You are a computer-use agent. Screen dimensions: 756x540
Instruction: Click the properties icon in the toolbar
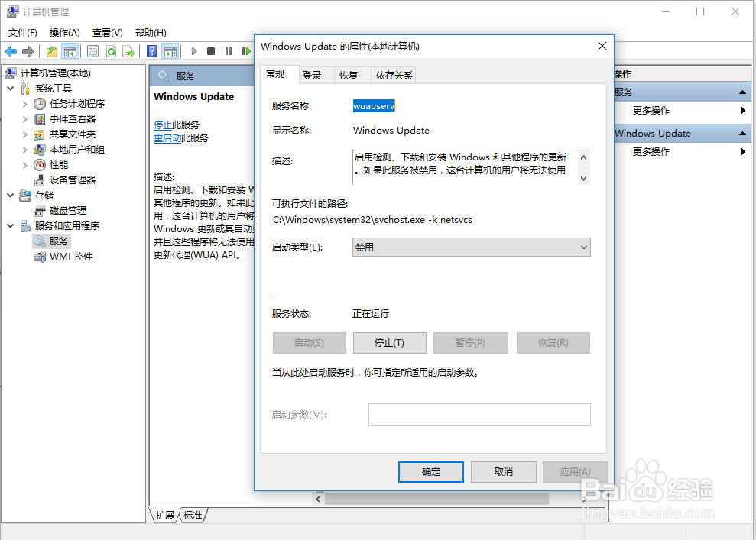92,51
